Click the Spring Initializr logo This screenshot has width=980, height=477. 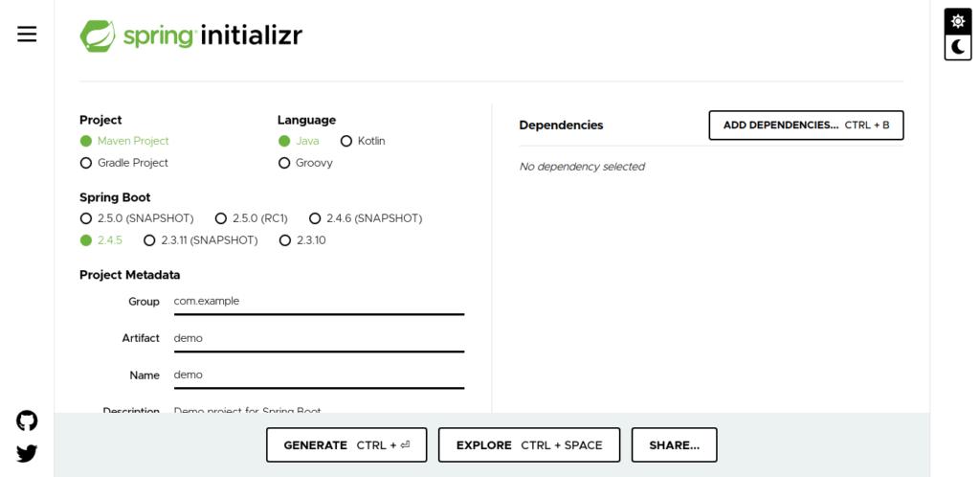click(x=190, y=36)
